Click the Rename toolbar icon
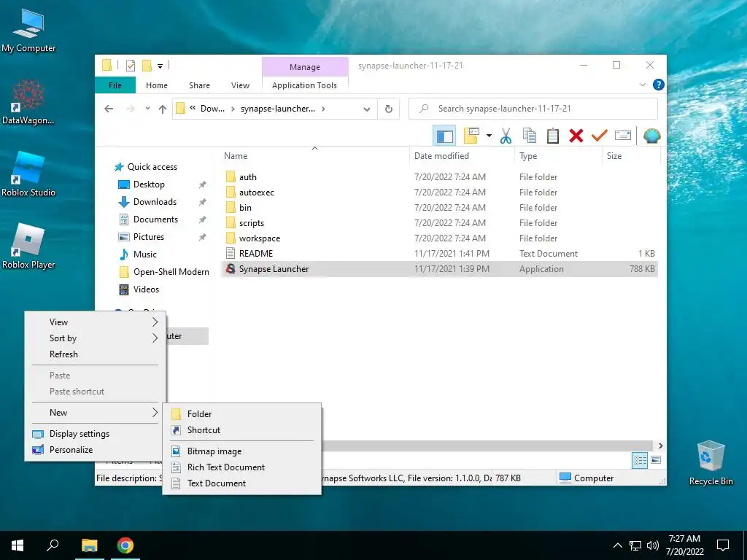The image size is (747, 560). pyautogui.click(x=623, y=136)
